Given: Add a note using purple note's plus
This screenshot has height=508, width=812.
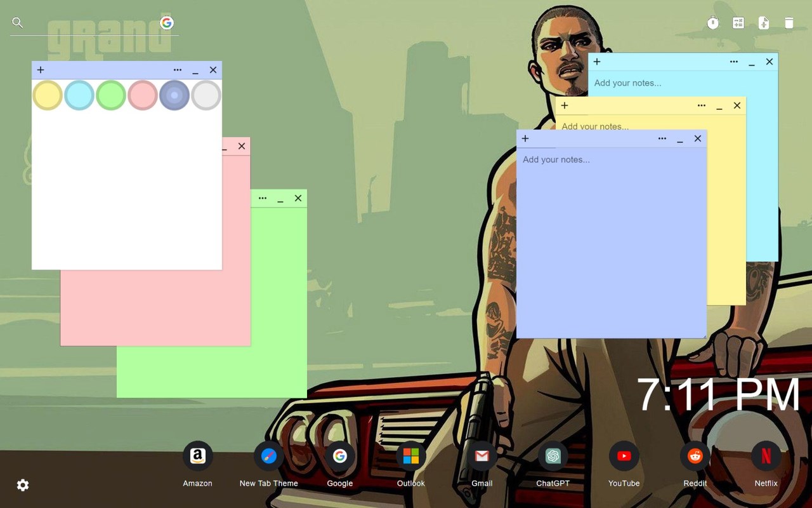Looking at the screenshot, I should [525, 138].
